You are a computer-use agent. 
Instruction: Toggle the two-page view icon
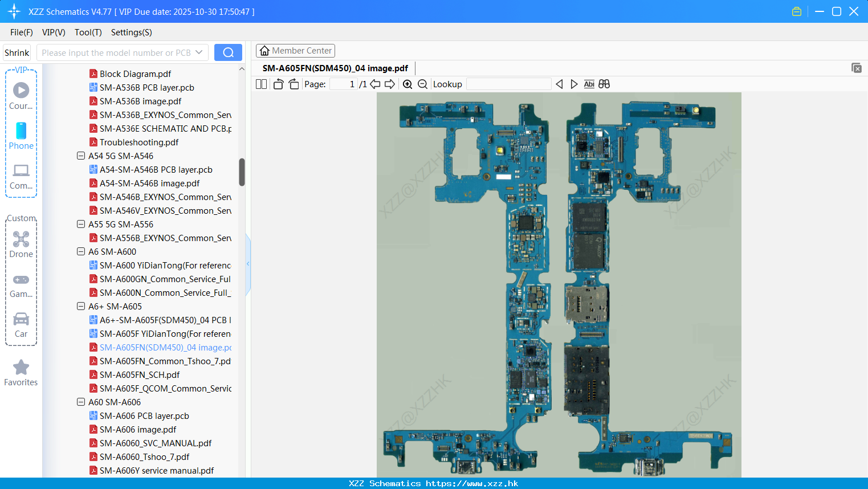pyautogui.click(x=261, y=84)
